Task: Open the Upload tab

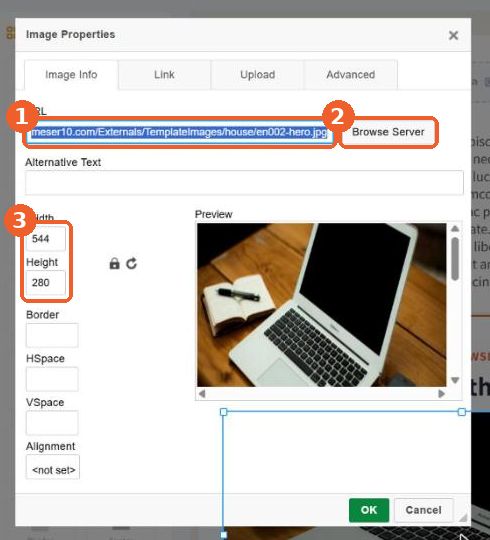Action: pyautogui.click(x=257, y=75)
